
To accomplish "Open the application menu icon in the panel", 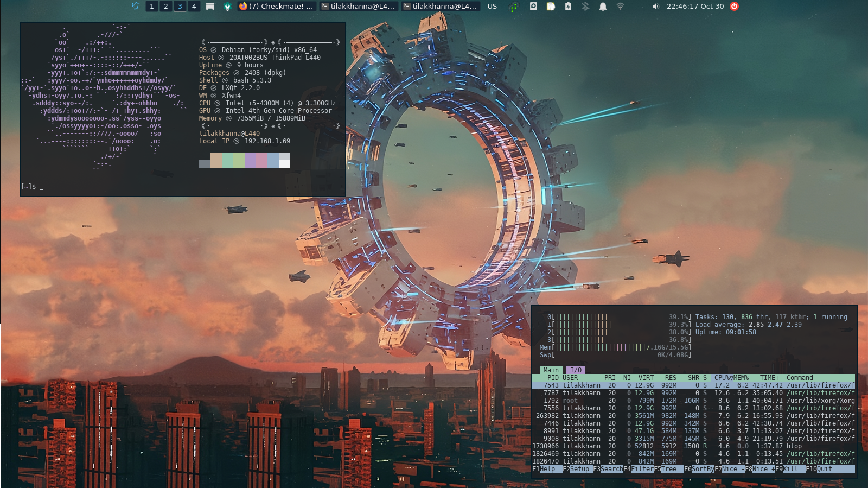I will 135,6.
